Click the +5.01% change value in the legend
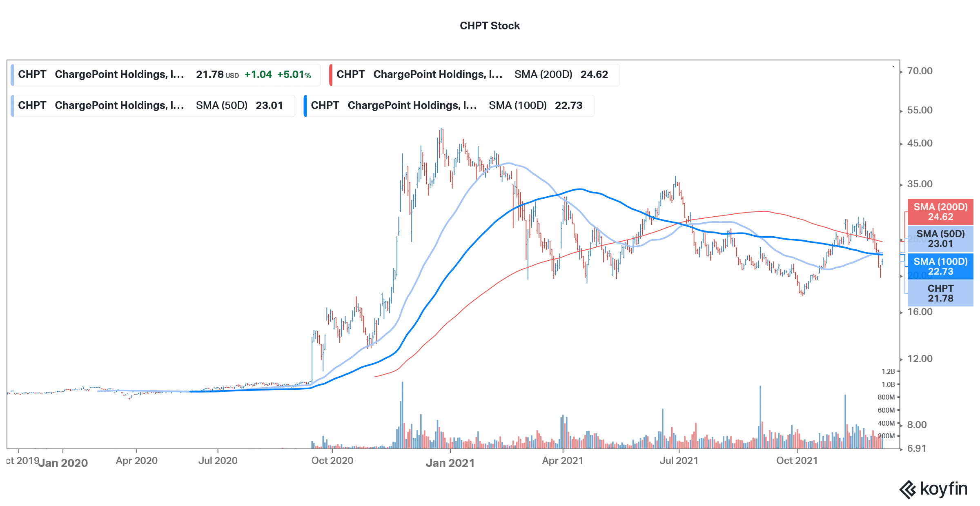 pos(294,75)
